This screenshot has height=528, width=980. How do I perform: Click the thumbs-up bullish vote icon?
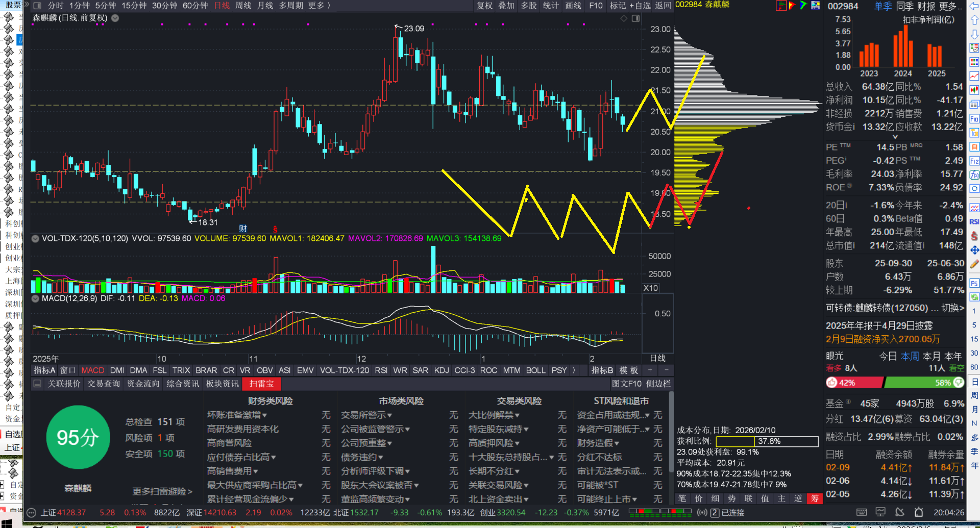pos(832,383)
